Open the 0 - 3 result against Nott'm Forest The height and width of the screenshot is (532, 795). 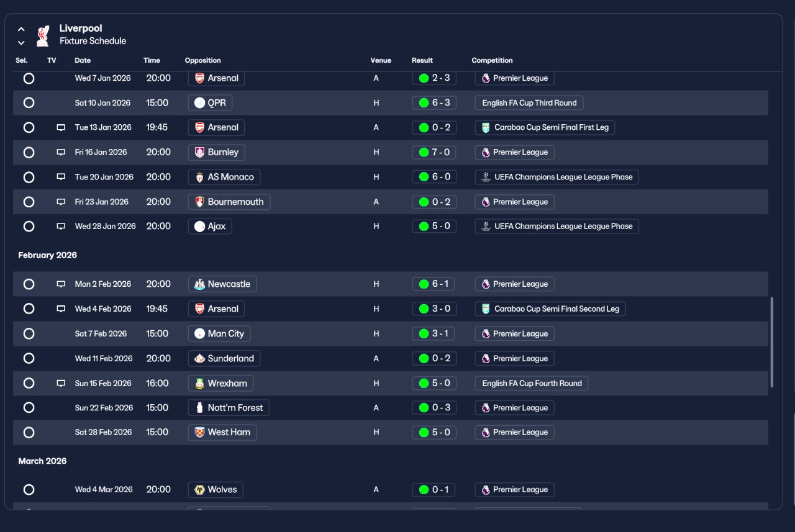click(x=434, y=408)
